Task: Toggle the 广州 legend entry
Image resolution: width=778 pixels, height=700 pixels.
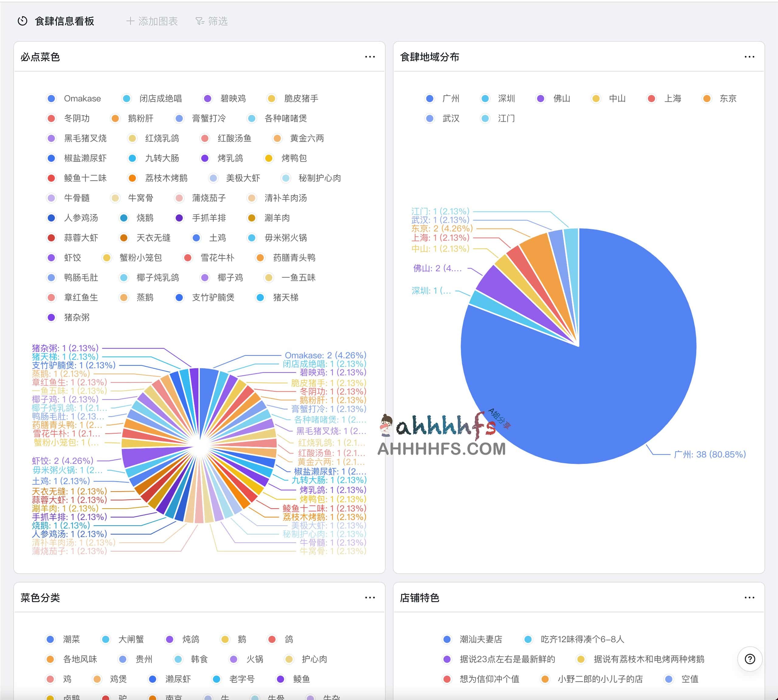Action: pos(451,98)
